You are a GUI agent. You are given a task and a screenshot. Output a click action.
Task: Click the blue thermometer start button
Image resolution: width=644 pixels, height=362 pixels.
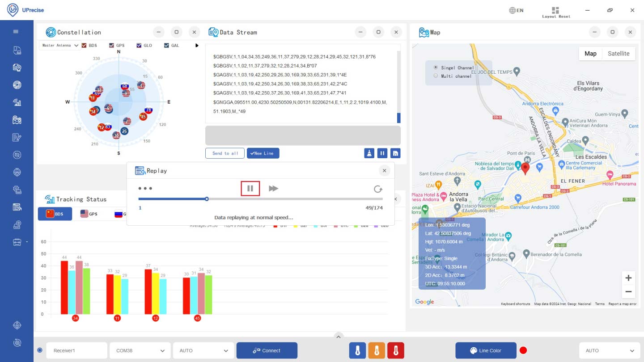tap(357, 351)
